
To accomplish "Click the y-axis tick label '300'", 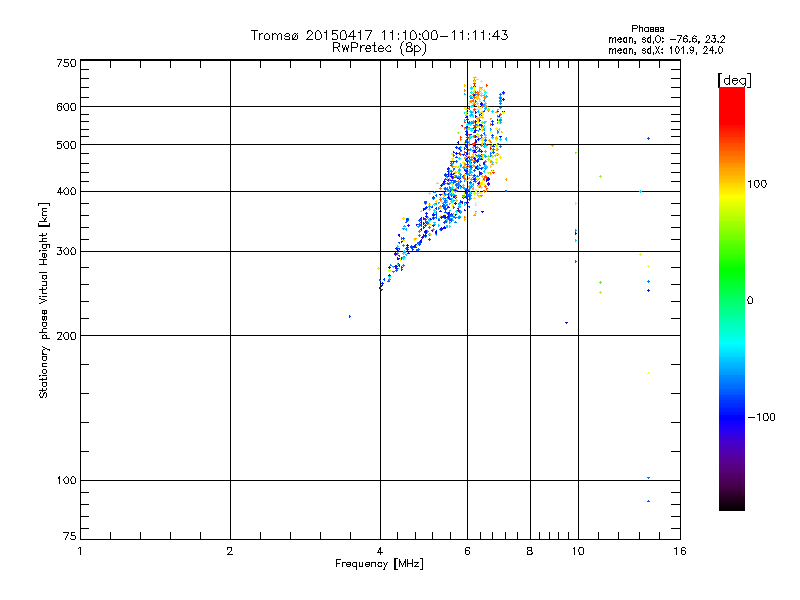I will (x=66, y=252).
